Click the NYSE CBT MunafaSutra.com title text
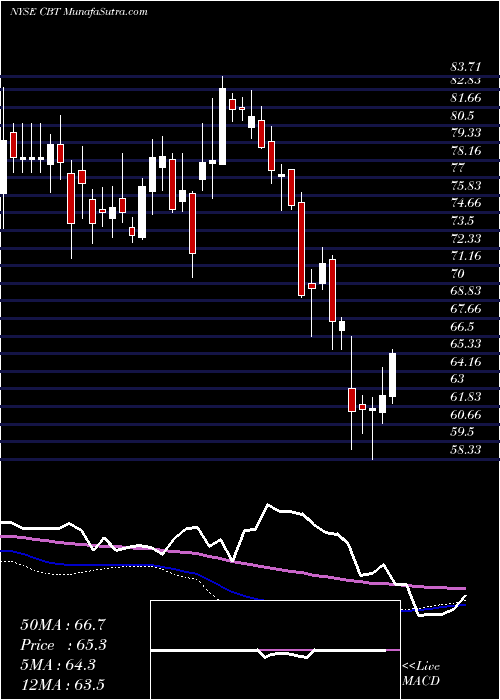 pyautogui.click(x=78, y=12)
